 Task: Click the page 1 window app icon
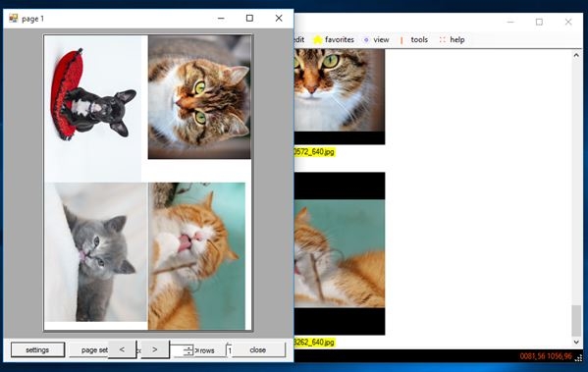13,18
